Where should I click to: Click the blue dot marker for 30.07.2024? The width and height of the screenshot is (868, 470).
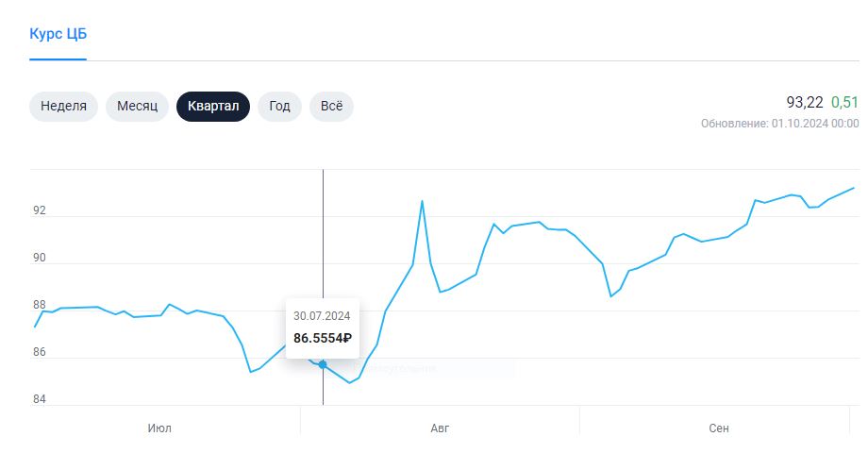323,365
